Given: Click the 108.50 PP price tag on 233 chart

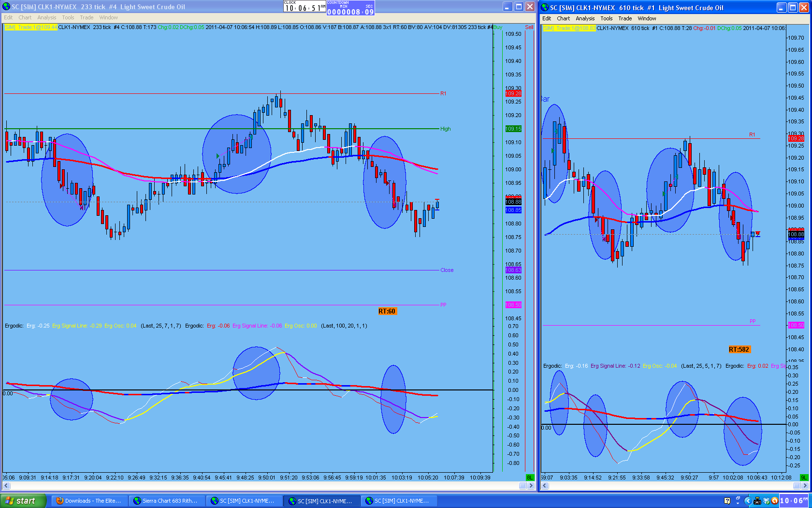Looking at the screenshot, I should point(513,305).
